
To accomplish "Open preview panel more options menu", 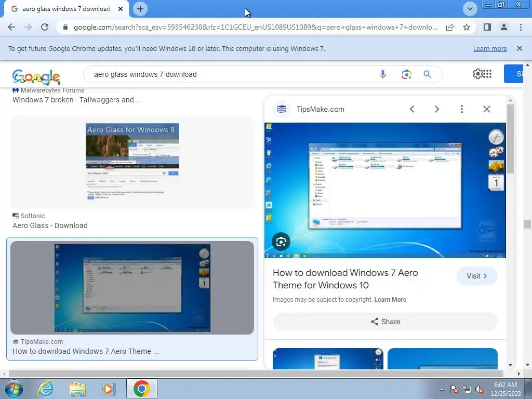I will point(461,109).
